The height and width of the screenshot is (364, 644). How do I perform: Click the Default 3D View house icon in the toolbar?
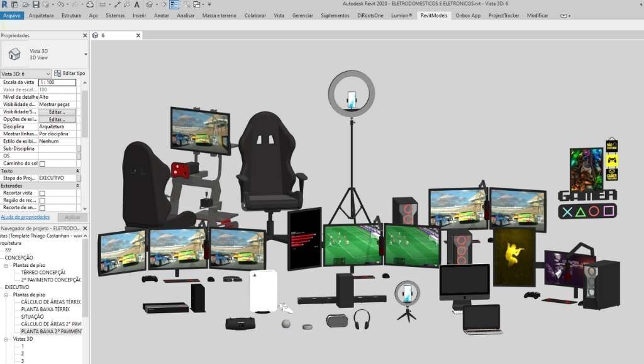tap(150, 4)
